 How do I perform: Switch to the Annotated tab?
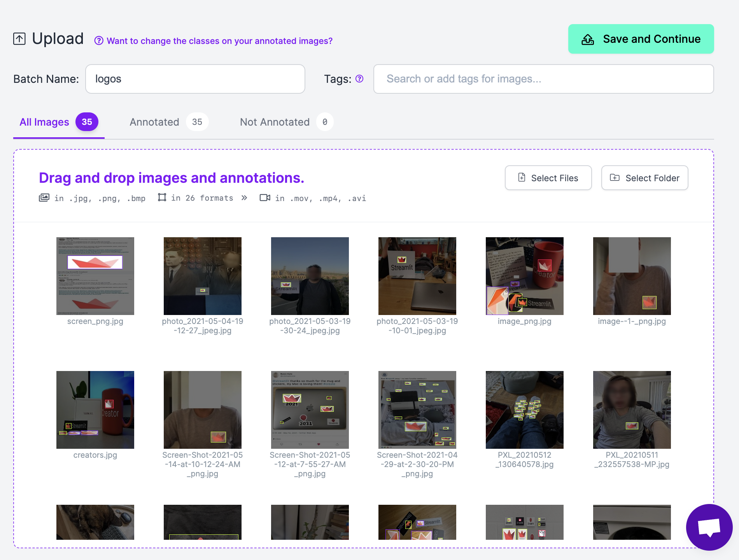click(154, 122)
